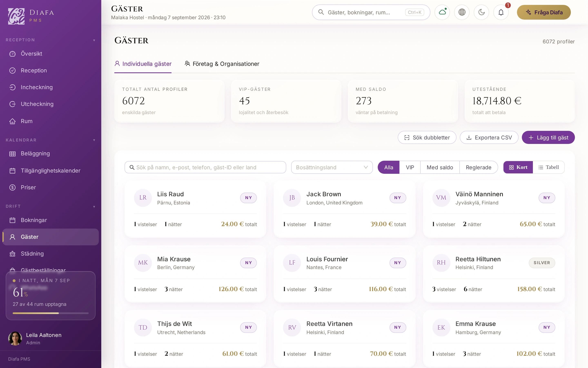The width and height of the screenshot is (588, 368).
Task: Click Sök dubbletter button
Action: coord(427,138)
